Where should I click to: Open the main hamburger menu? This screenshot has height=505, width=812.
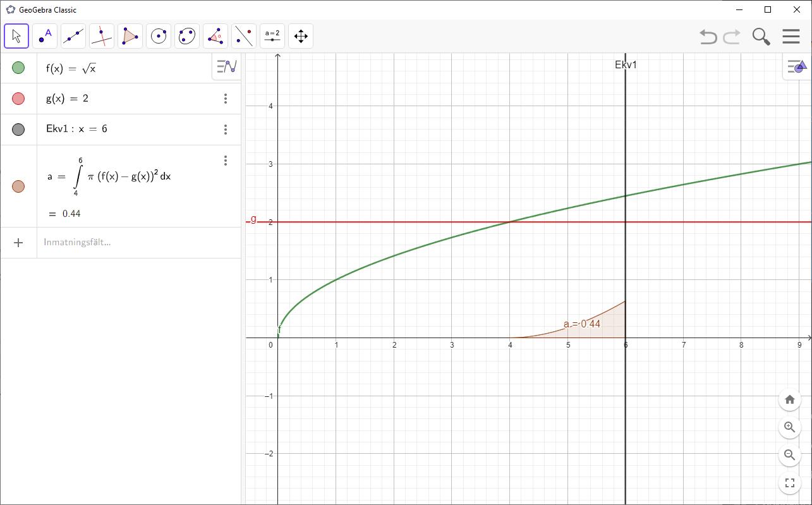click(x=791, y=36)
